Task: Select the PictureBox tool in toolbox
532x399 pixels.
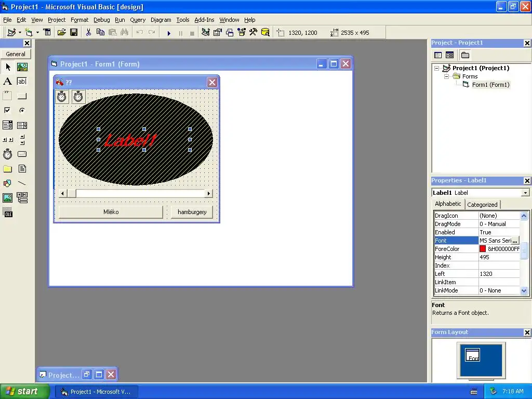Action: click(x=22, y=67)
